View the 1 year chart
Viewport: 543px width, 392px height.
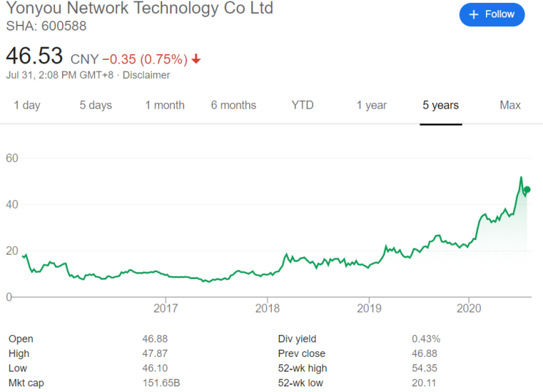[371, 105]
